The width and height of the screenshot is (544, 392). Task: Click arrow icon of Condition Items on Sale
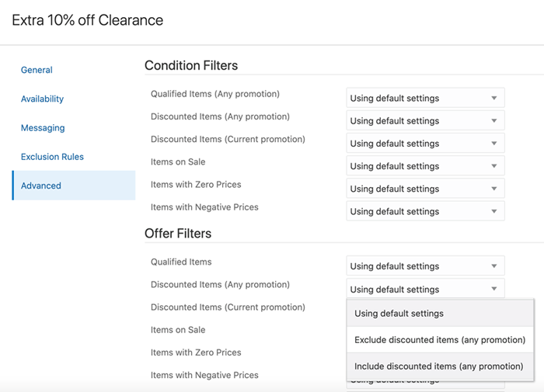[493, 165]
